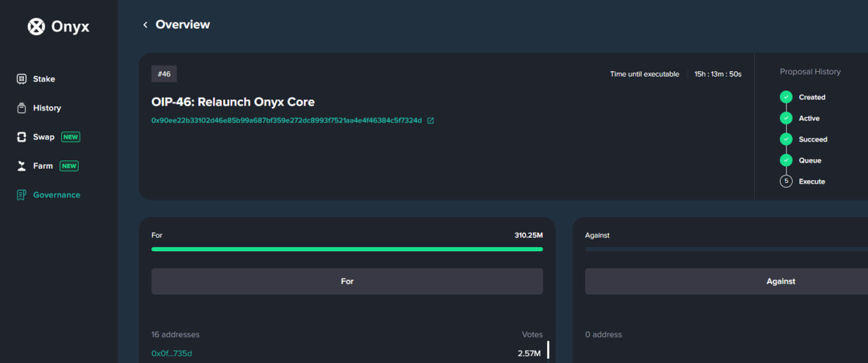Click the Onyx logo icon
The image size is (868, 363).
click(x=36, y=26)
